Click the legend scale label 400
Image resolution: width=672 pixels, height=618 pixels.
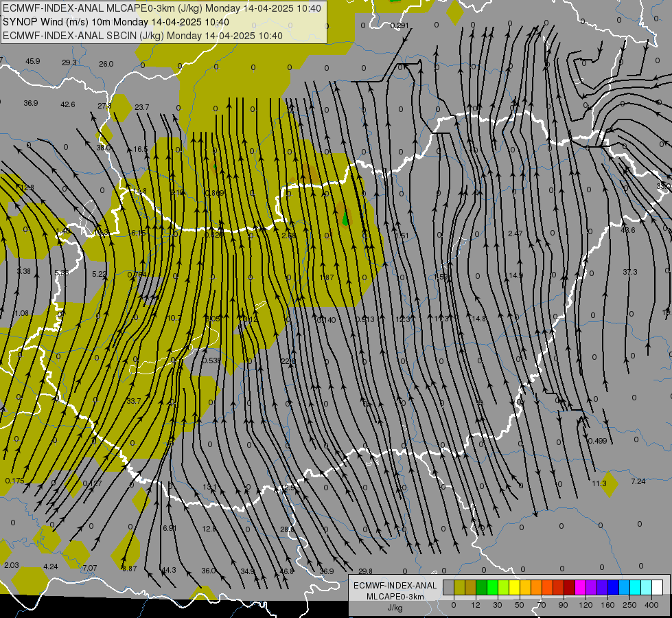click(651, 605)
